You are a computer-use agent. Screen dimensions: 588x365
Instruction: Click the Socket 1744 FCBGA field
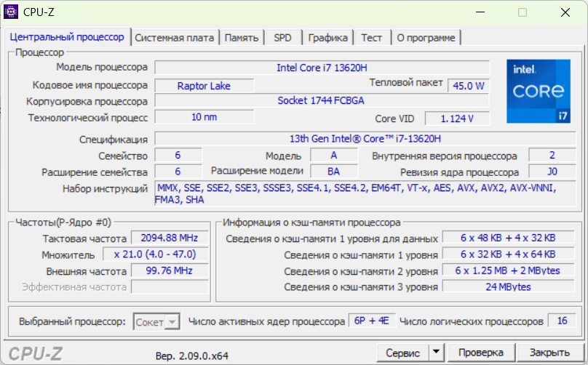pos(322,100)
